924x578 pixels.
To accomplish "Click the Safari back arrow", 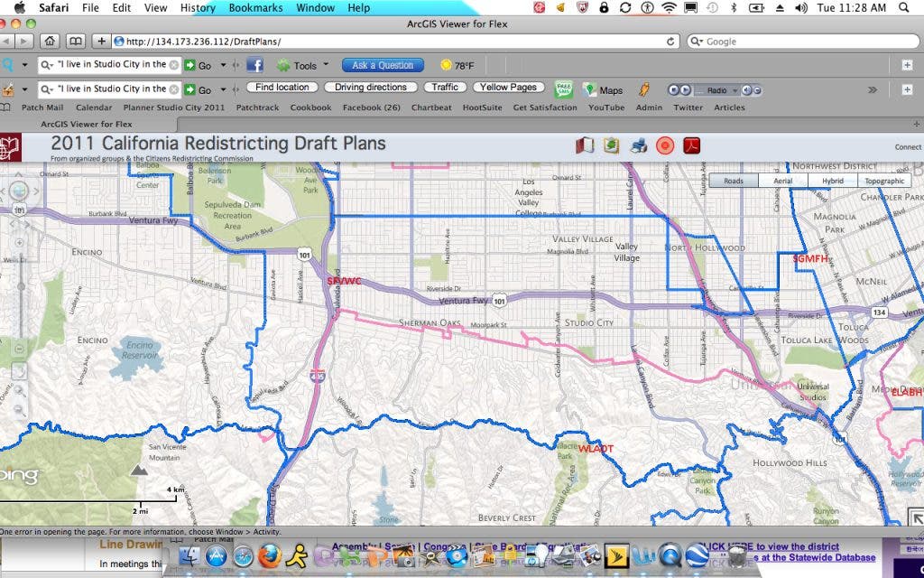I will coord(6,42).
